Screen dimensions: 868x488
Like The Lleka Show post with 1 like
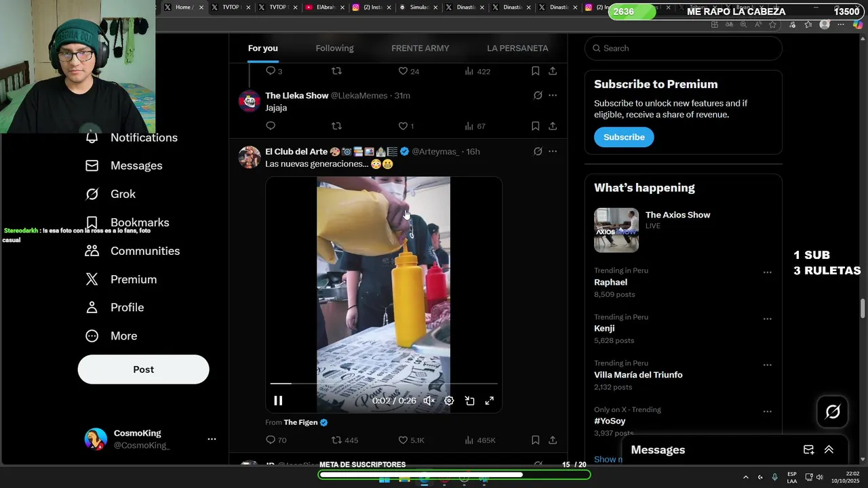[406, 126]
